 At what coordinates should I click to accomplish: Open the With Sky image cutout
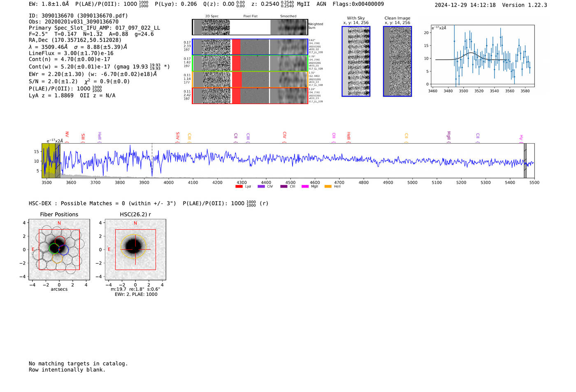[356, 61]
